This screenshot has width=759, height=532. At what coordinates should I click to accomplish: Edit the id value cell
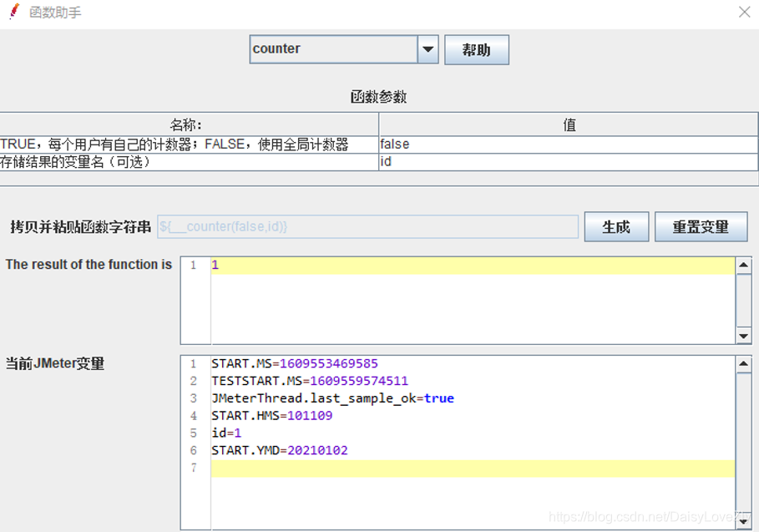[569, 162]
